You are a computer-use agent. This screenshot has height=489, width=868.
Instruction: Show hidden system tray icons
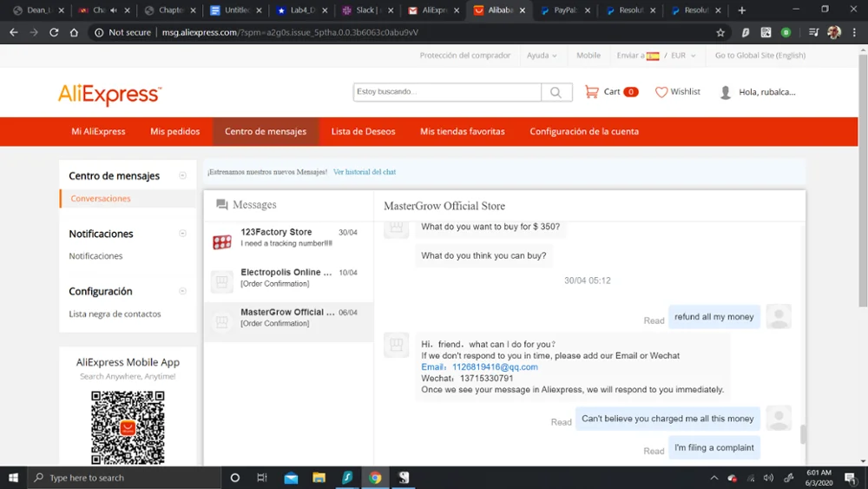[714, 478]
